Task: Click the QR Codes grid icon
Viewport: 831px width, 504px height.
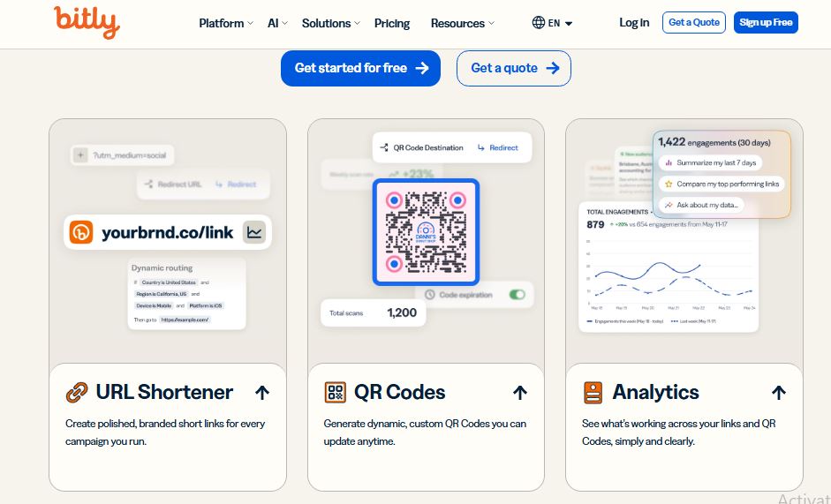Action: tap(335, 393)
